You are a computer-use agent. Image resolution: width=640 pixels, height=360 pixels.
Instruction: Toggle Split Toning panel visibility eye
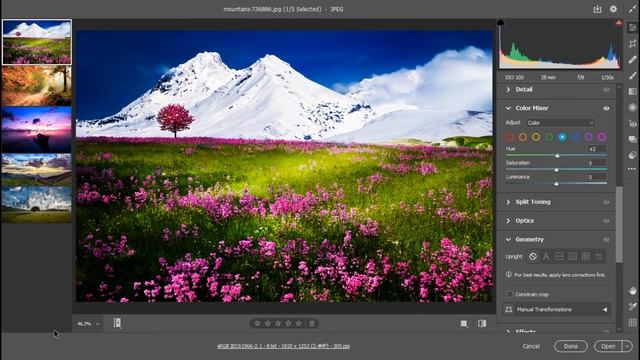[x=606, y=202]
